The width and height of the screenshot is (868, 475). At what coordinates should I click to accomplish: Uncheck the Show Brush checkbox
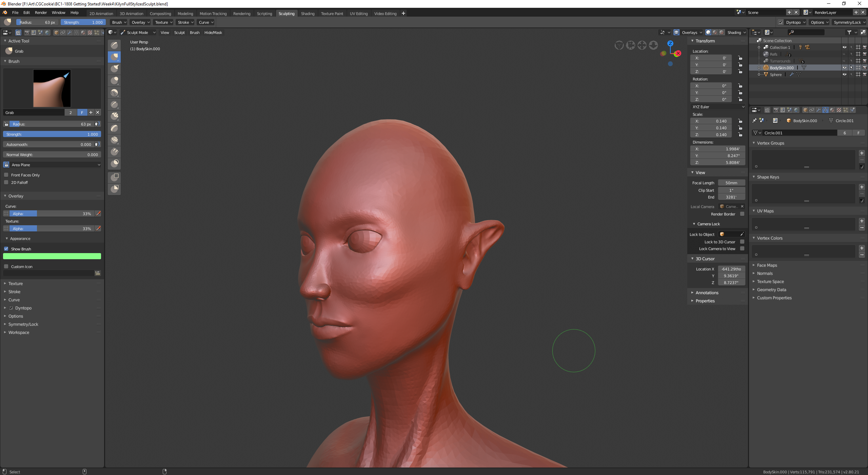(x=6, y=249)
